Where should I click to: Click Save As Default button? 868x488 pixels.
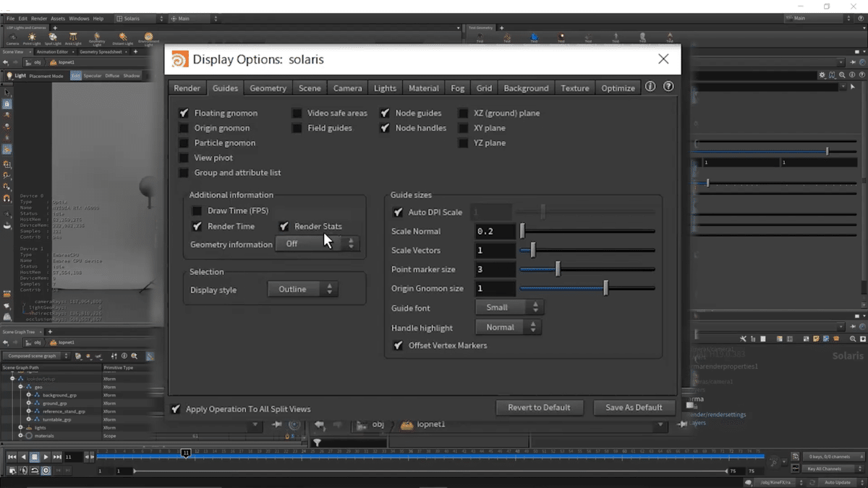point(634,408)
